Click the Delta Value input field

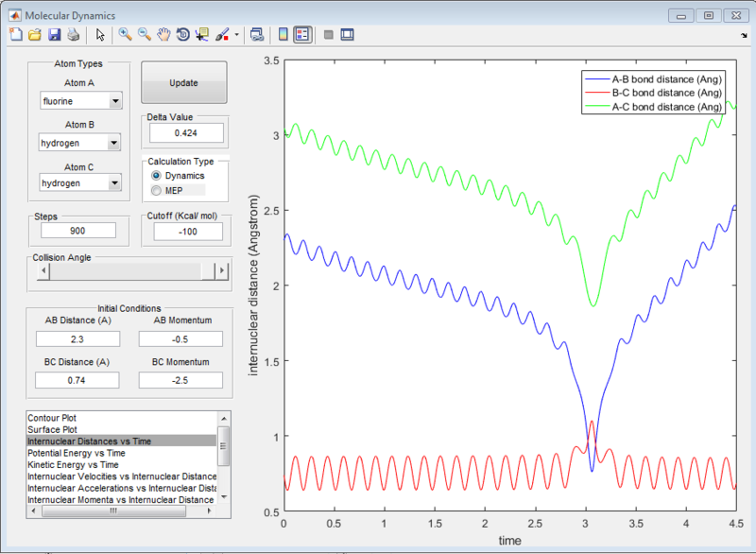185,133
